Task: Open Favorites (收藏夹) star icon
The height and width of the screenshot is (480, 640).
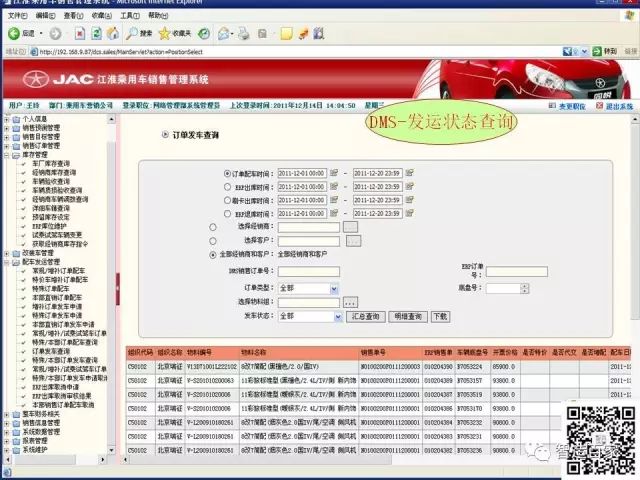Action: click(x=164, y=33)
